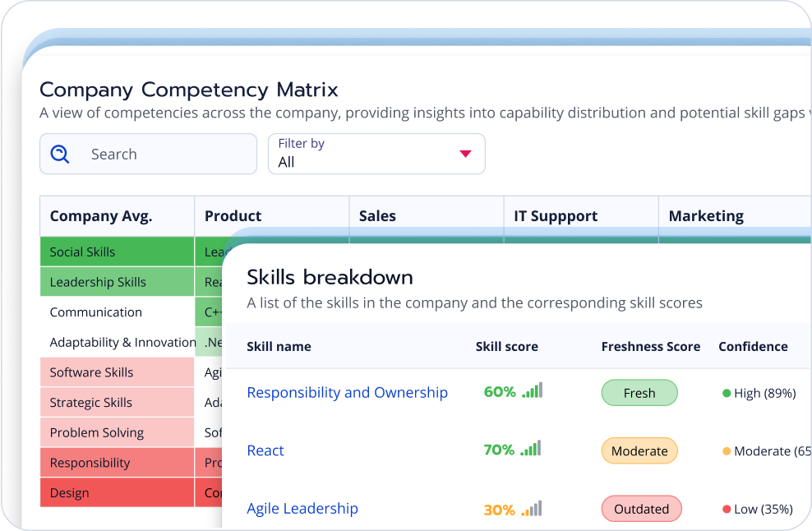Click the signal bars icon beside 70%
This screenshot has width=812, height=531.
click(x=531, y=449)
